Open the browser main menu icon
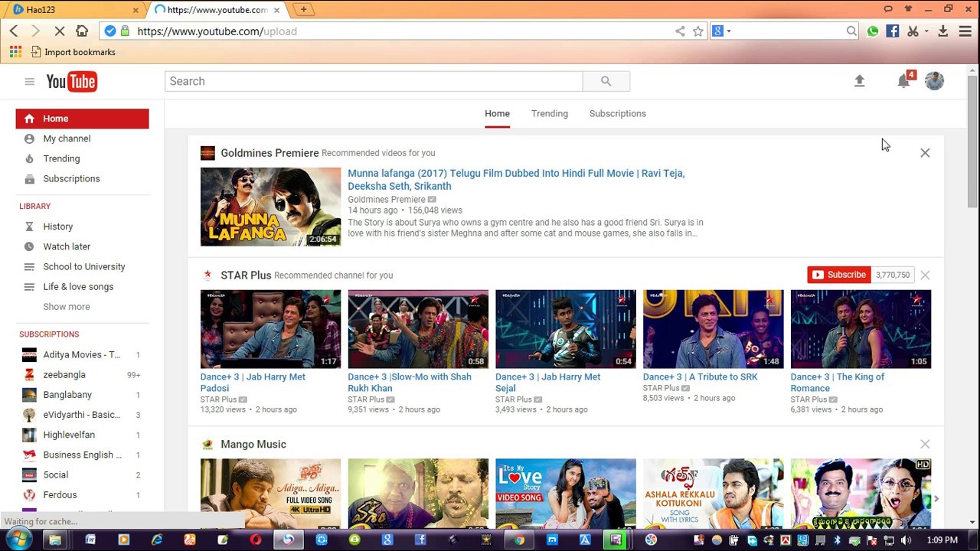This screenshot has height=551, width=980. (965, 31)
